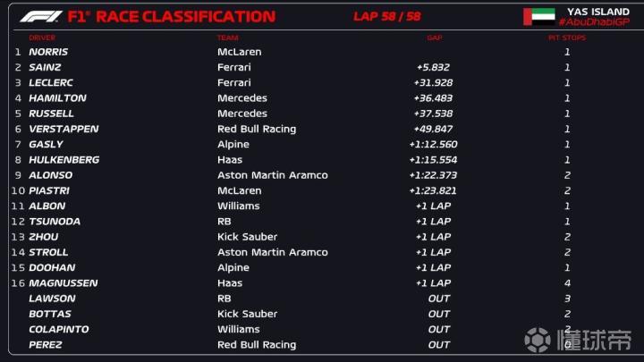The height and width of the screenshot is (362, 644).
Task: Click Aston Martin Aramco team next to Alonso
Action: (272, 175)
